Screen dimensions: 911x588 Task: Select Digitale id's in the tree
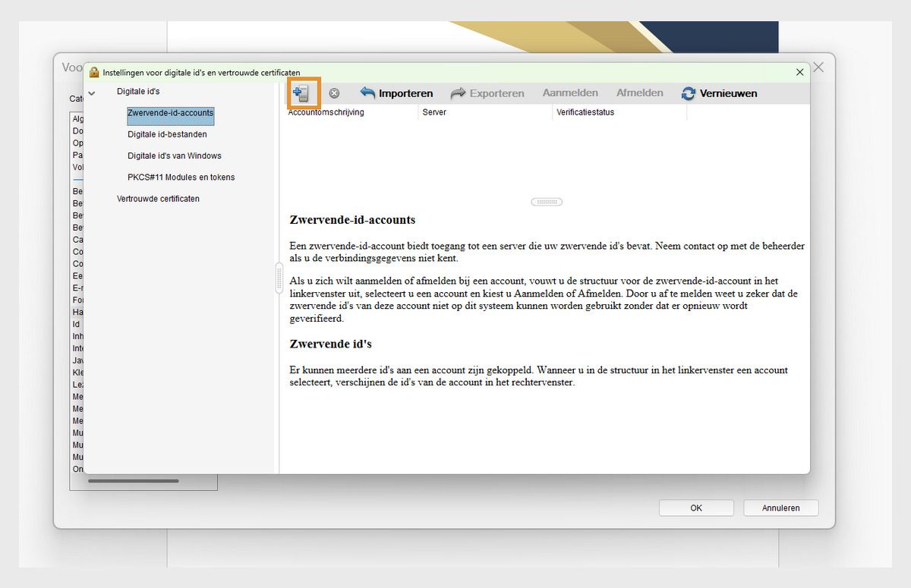(x=138, y=91)
